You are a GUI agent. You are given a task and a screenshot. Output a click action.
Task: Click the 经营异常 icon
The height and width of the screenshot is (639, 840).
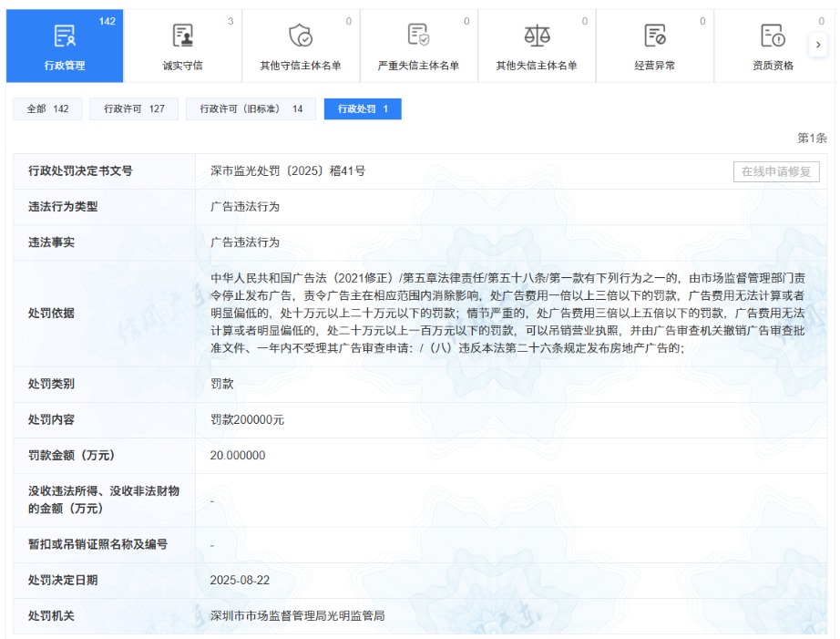pos(655,36)
